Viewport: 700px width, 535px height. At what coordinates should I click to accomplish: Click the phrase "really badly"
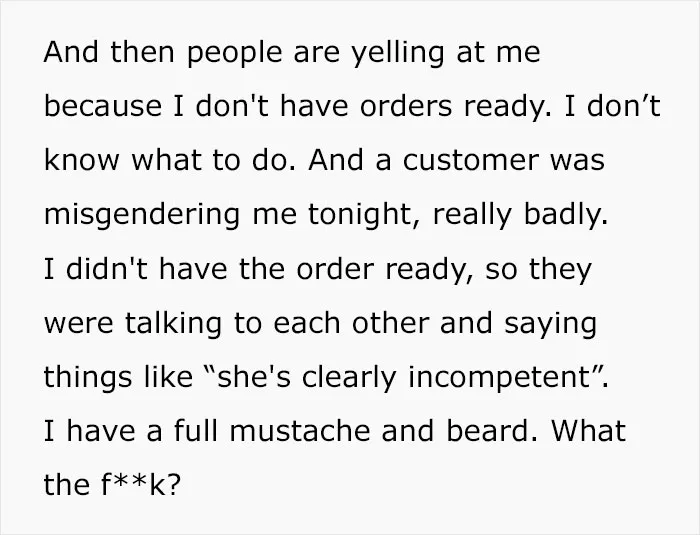pyautogui.click(x=520, y=214)
